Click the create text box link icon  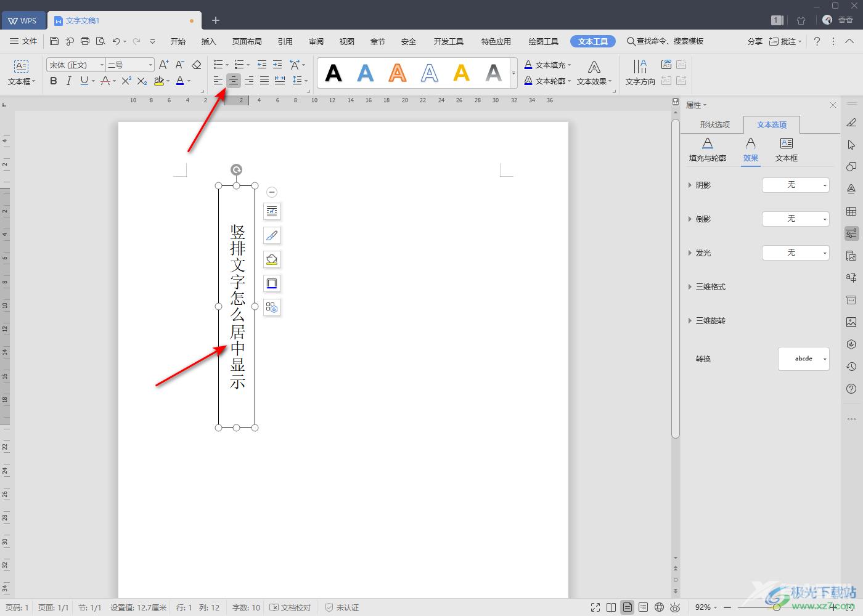point(666,65)
